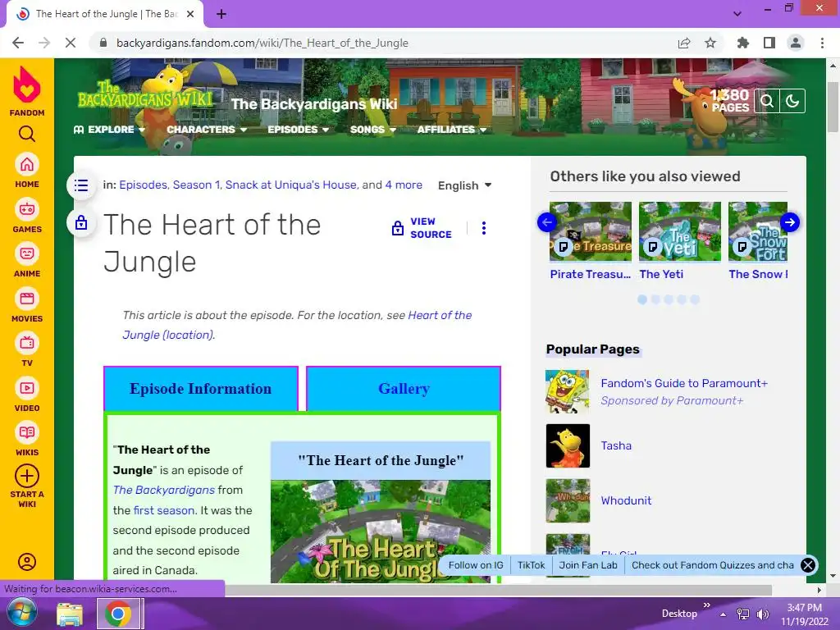Click the page protection lock icon
This screenshot has width=840, height=630.
click(81, 222)
